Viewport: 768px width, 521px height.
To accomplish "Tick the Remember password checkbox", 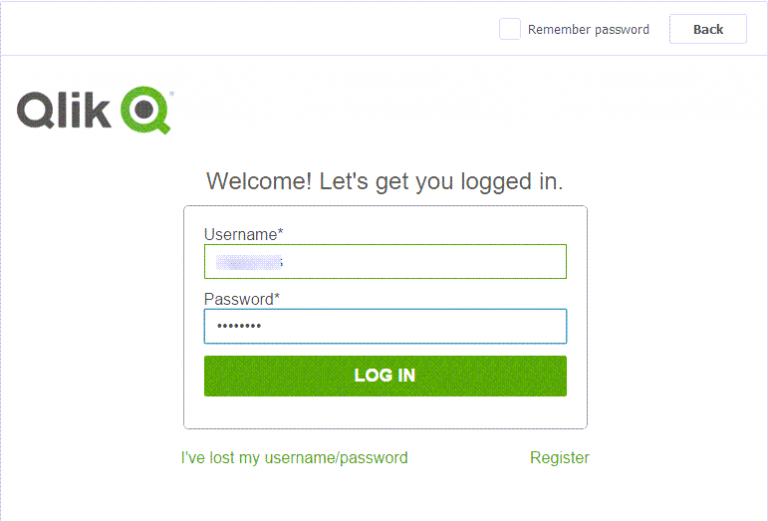I will point(510,29).
